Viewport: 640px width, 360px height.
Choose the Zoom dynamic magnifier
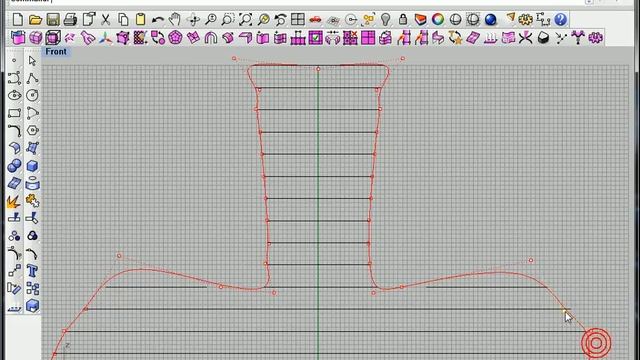211,19
